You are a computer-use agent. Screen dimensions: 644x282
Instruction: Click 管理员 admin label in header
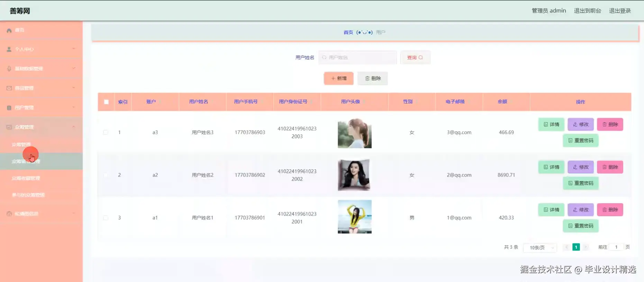549,11
